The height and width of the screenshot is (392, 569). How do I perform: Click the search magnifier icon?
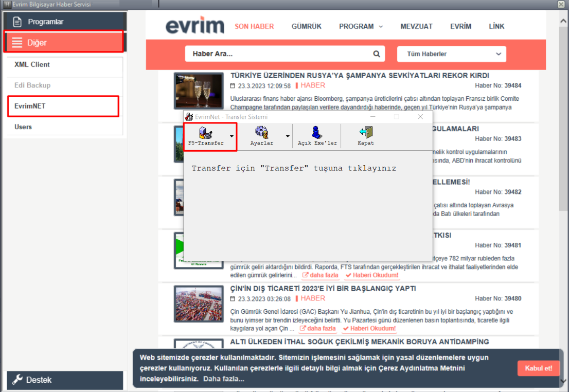(x=377, y=54)
